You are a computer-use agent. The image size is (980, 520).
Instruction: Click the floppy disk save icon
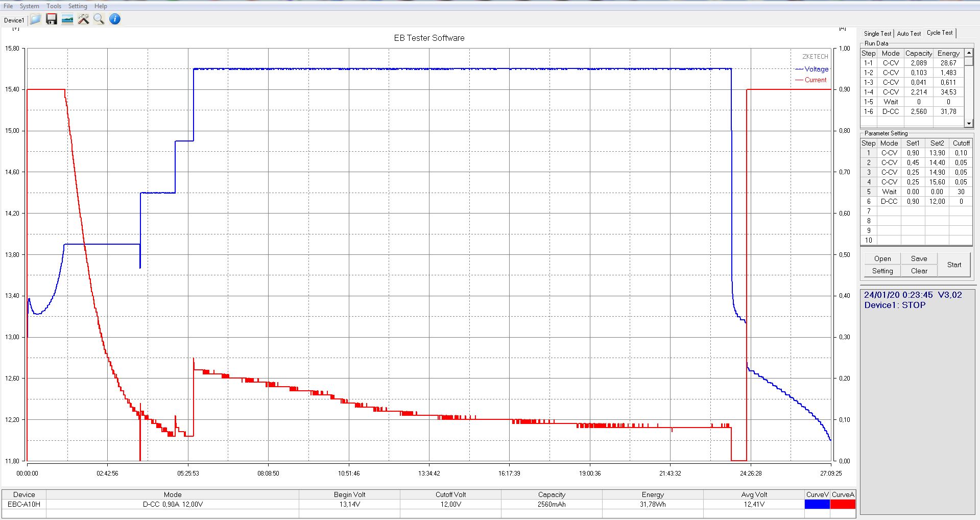pos(51,19)
